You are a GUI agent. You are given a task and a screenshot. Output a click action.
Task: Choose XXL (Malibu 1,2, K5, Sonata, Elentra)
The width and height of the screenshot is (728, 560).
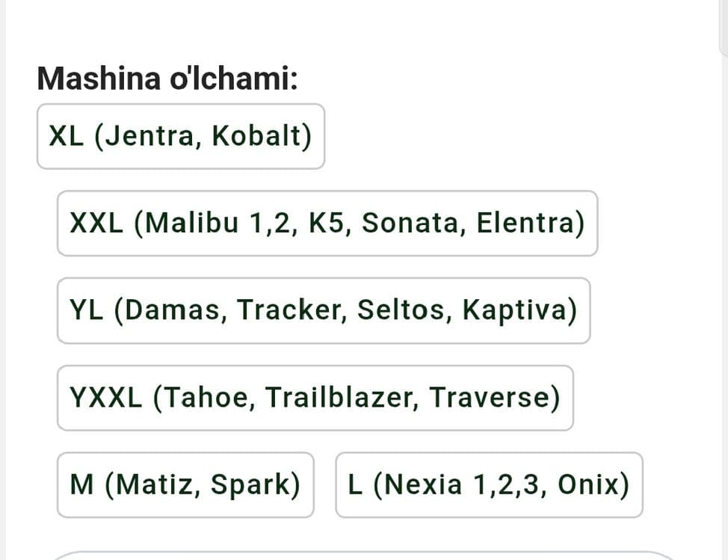(327, 224)
